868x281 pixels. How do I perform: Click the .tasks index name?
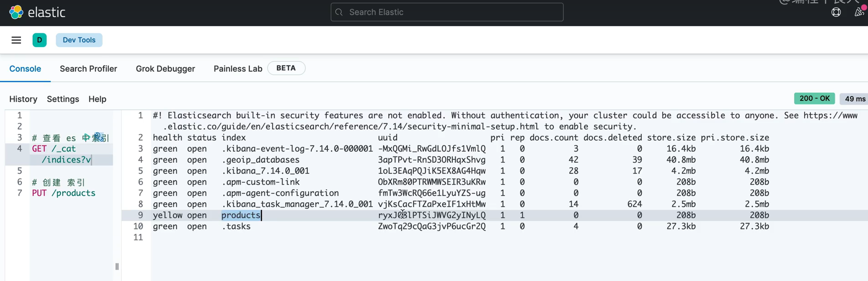click(x=236, y=226)
